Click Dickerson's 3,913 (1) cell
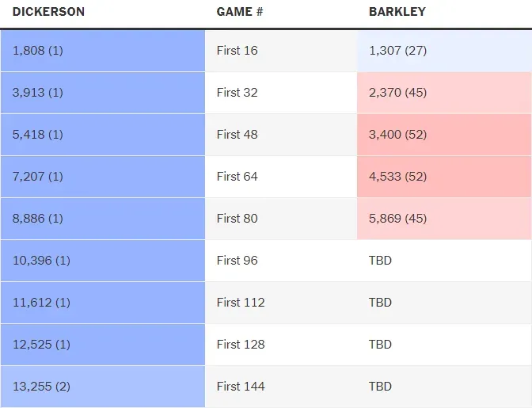This screenshot has width=532, height=408. coord(37,93)
